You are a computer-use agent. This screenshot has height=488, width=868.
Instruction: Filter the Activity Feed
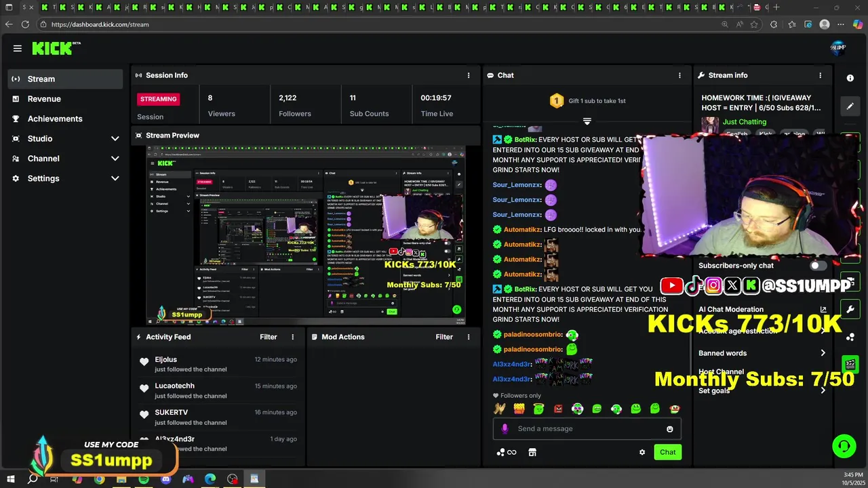269,337
